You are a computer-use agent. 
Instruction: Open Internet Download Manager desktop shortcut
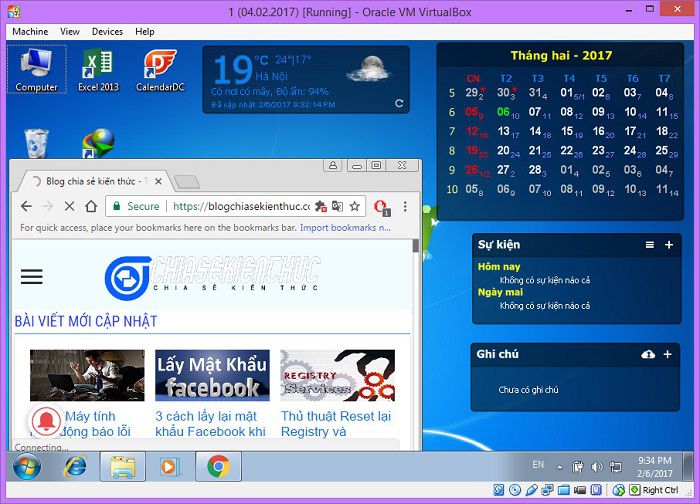pos(98,143)
